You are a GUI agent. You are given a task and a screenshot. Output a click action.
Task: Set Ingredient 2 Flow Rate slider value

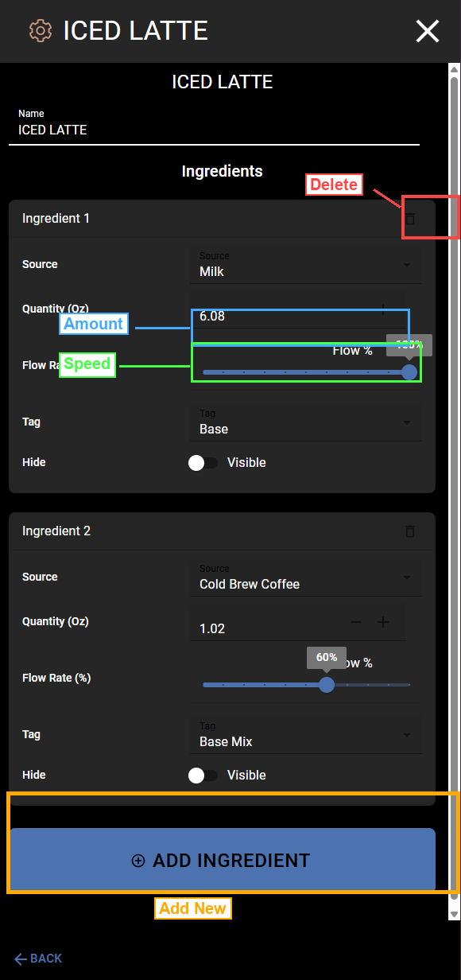(326, 685)
